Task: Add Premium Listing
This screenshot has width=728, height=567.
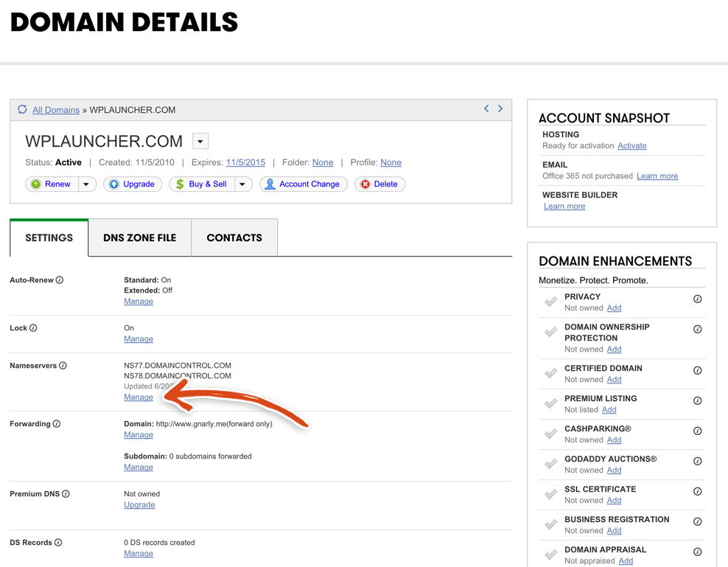Action: [609, 409]
